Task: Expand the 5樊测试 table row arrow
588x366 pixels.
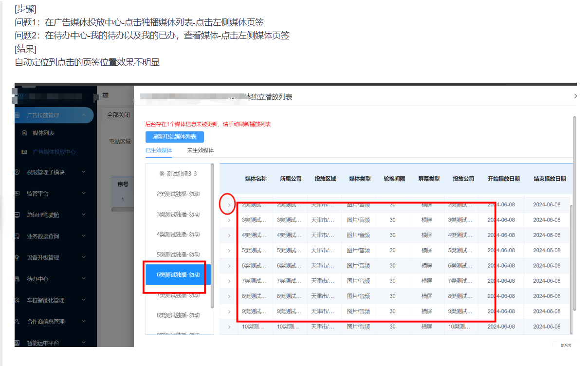Action: [x=229, y=251]
